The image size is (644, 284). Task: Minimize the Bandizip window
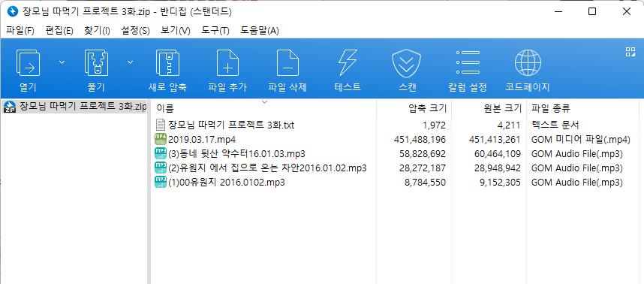558,11
